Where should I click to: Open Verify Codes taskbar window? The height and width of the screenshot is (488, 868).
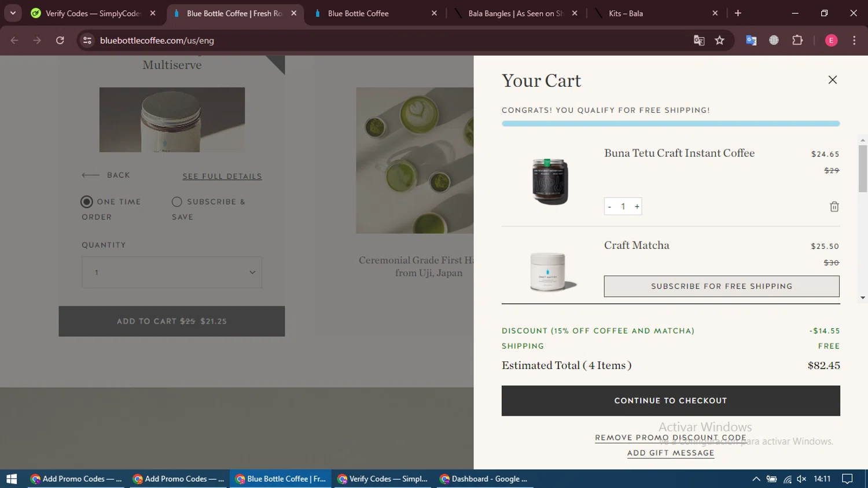tap(383, 479)
